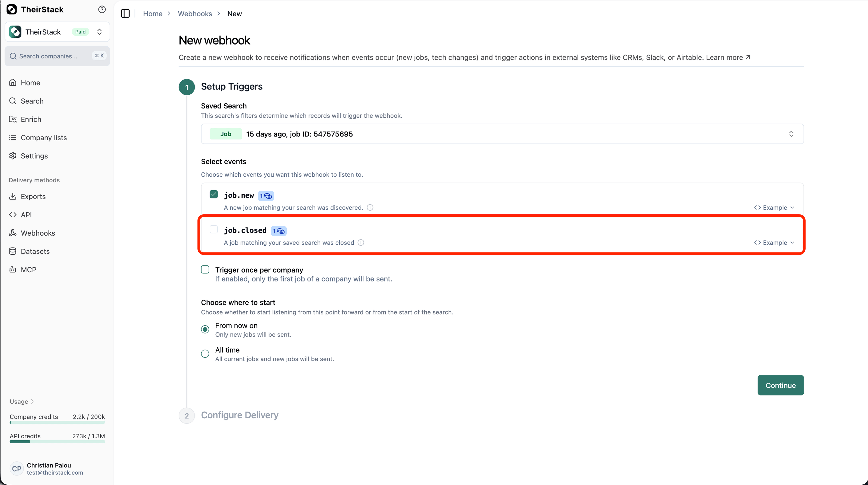Enable the job.closed event checkbox
Image resolution: width=868 pixels, height=485 pixels.
(x=214, y=230)
